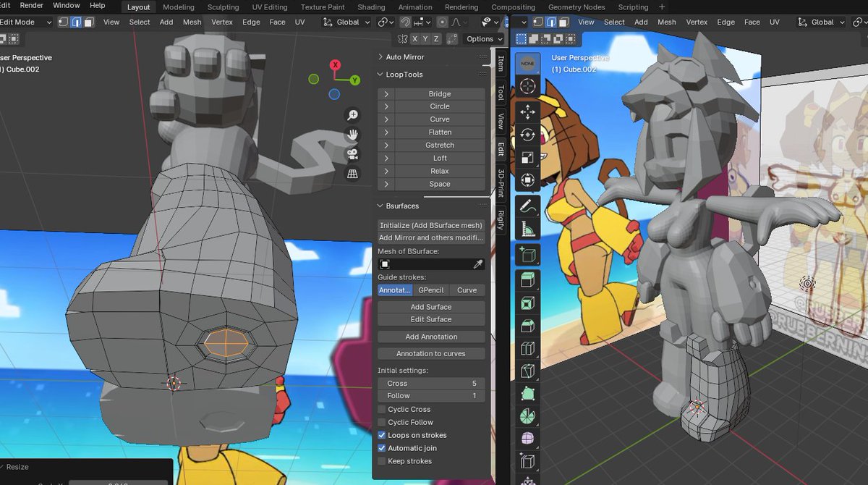Screen dimensions: 868x485
Task: Enable face select mode in left viewport
Action: pos(89,22)
